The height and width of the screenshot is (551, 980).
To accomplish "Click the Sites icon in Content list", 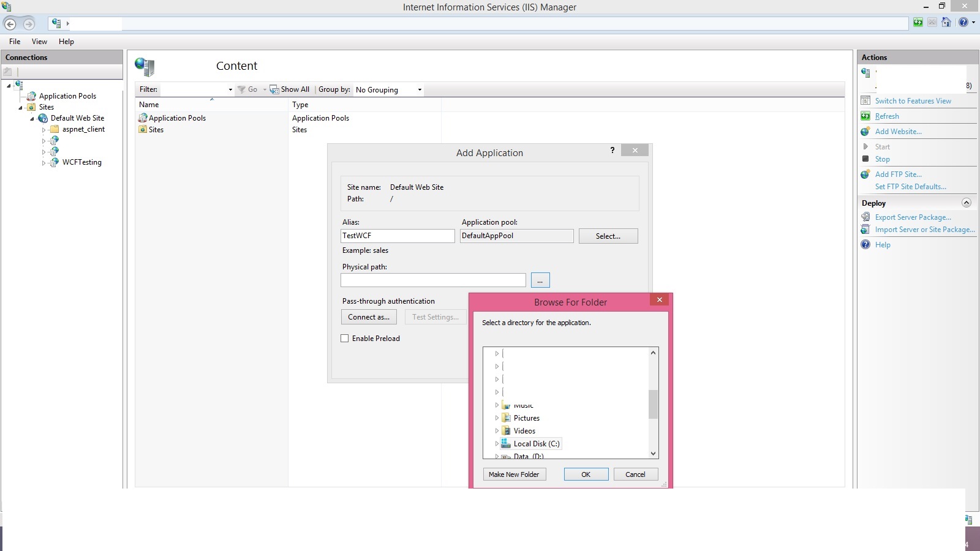I will point(143,130).
